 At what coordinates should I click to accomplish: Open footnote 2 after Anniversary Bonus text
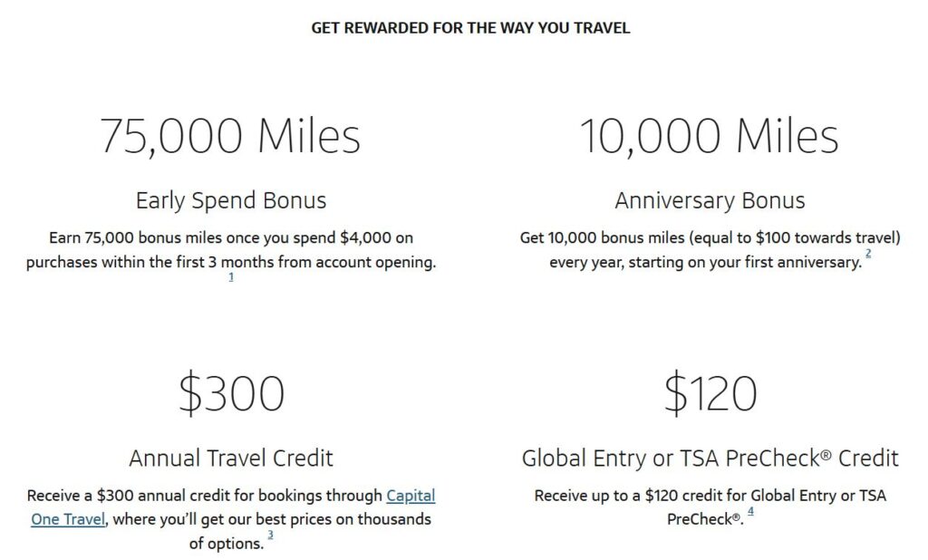[868, 255]
